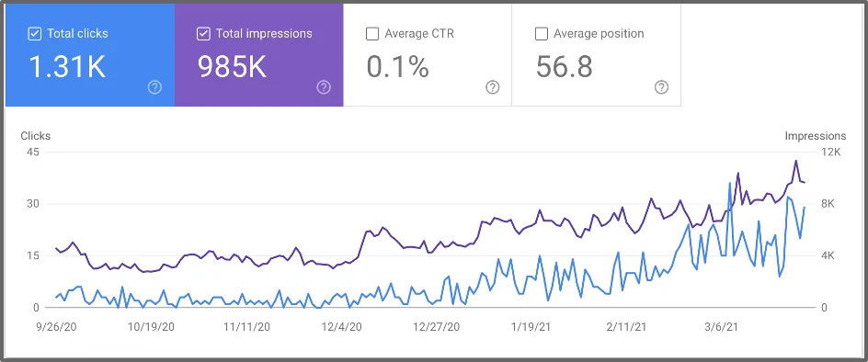
Task: Uncheck the Total clicks checkbox
Action: [x=34, y=34]
